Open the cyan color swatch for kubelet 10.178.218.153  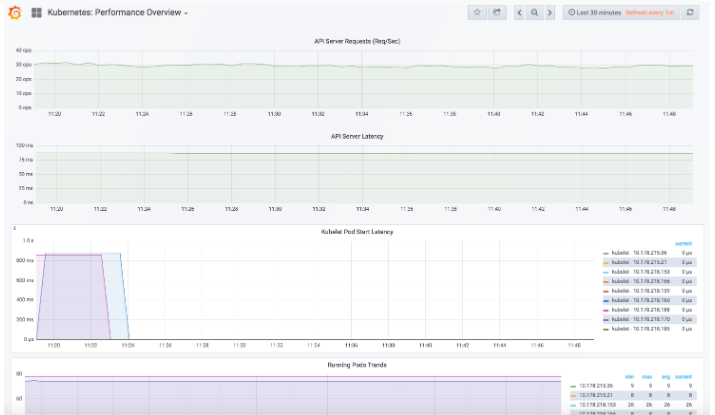(606, 272)
